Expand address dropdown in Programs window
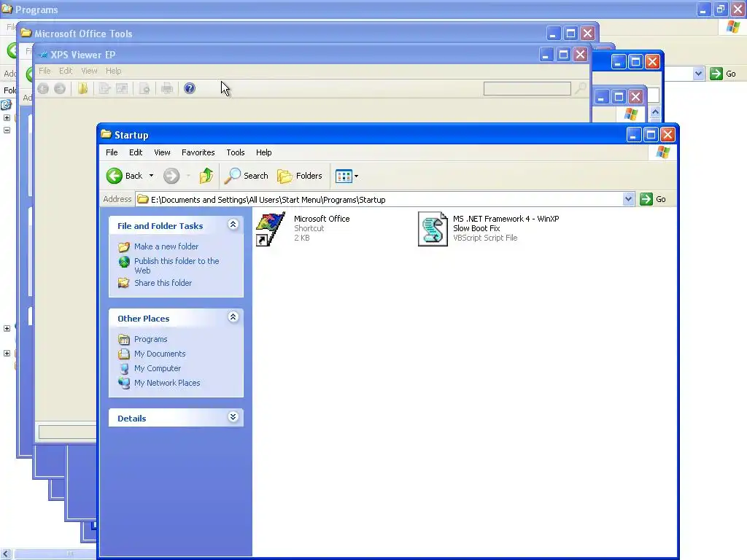The height and width of the screenshot is (560, 747). pos(698,74)
